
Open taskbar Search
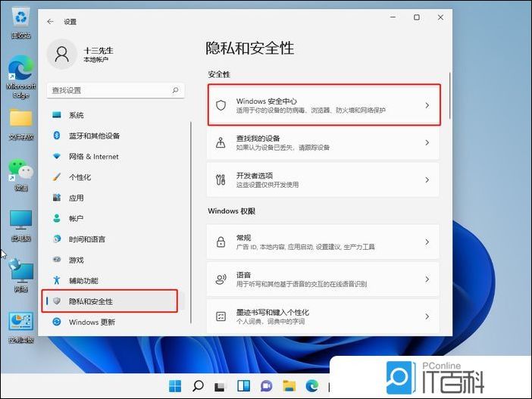click(198, 386)
